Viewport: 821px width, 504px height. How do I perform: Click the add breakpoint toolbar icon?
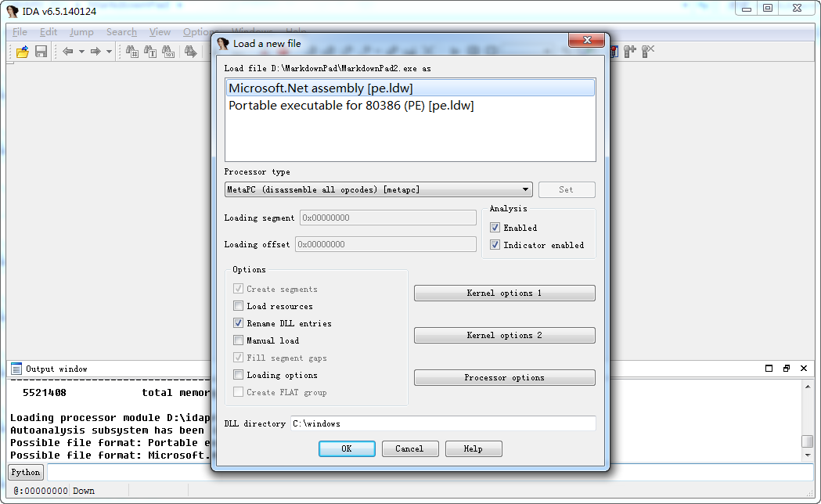pos(630,52)
